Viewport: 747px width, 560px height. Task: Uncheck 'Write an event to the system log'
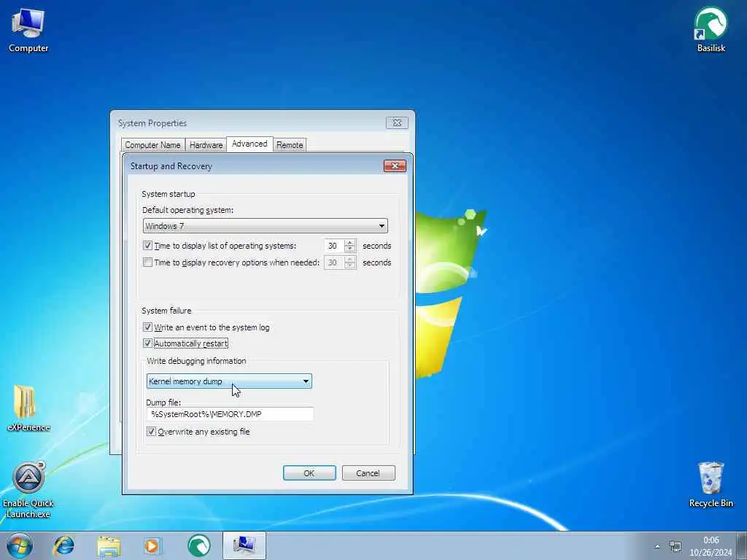(147, 327)
